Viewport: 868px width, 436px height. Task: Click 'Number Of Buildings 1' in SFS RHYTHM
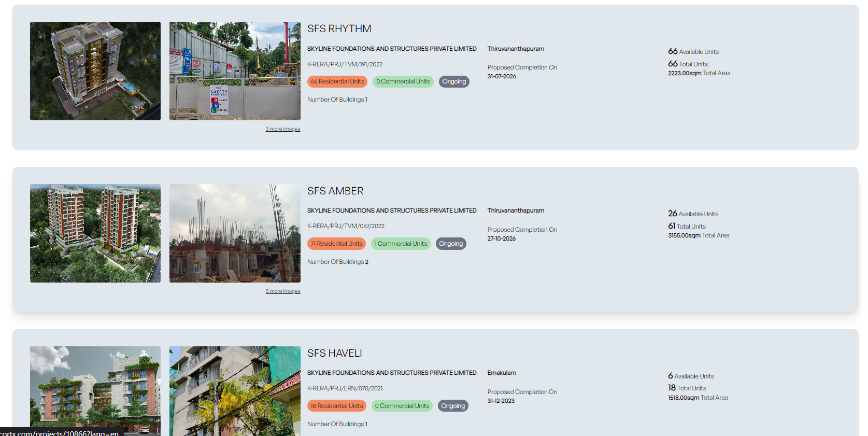click(337, 100)
